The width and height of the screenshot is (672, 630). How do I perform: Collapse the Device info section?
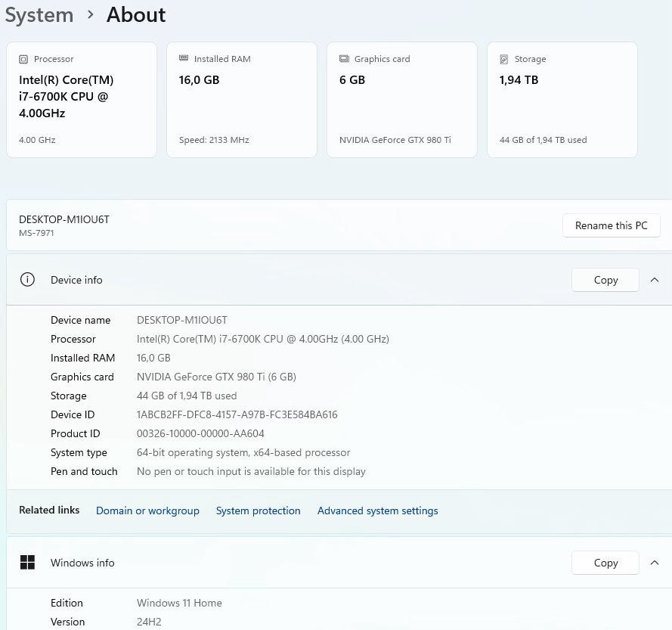655,280
